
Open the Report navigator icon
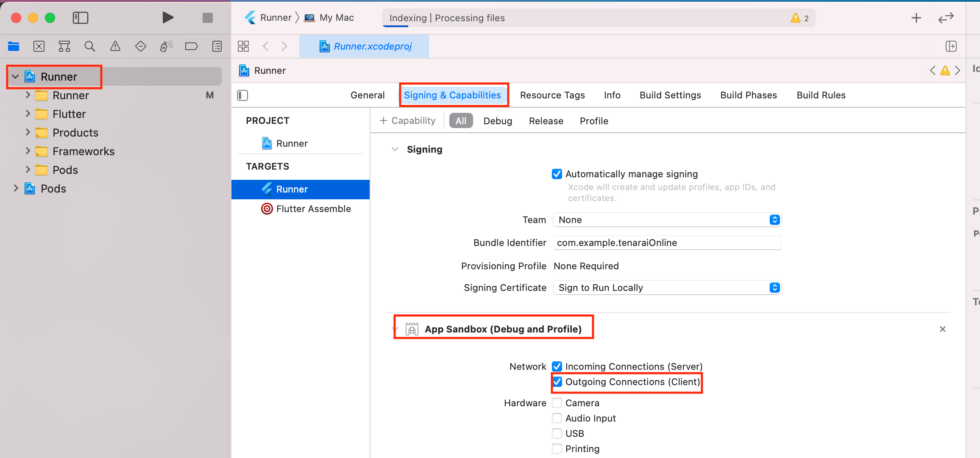[x=217, y=46]
